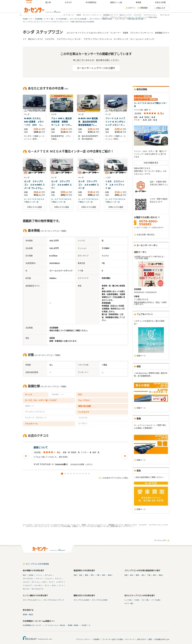192x644 pixels.
Task: Click the star rating in the 接客について review
Action: click(x=49, y=452)
